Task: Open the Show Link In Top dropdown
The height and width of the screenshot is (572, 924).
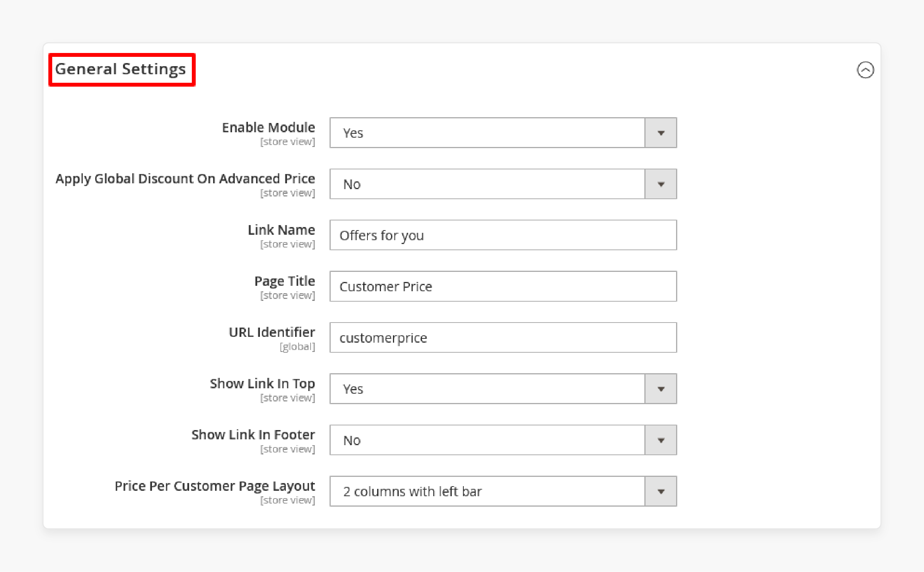Action: [x=503, y=389]
